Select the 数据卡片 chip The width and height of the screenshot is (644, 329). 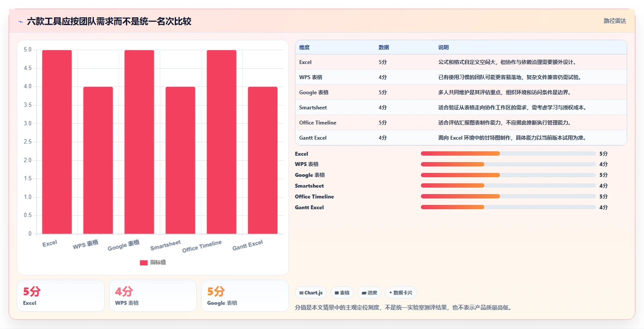[x=400, y=293]
